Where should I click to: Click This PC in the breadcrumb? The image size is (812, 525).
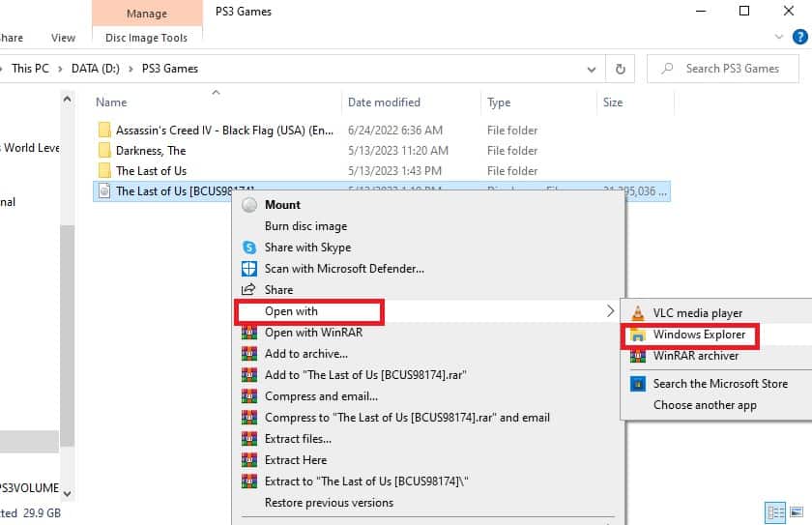click(30, 69)
